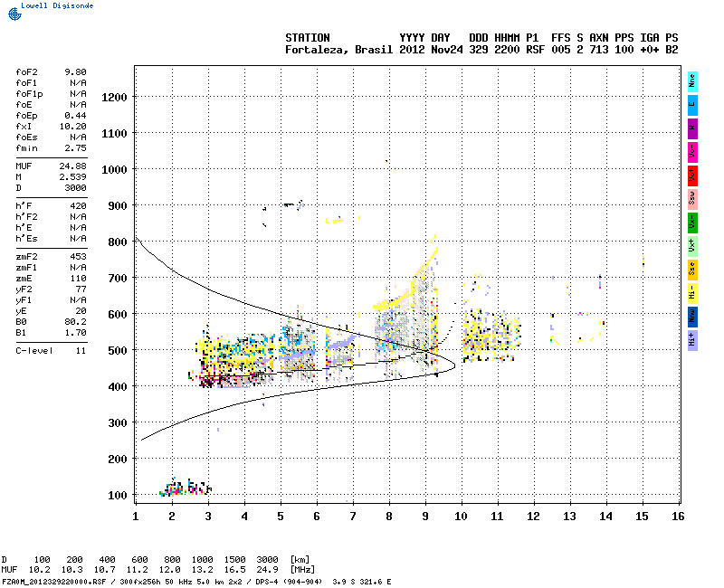Click the lavender Hi+ legend swatch
The height and width of the screenshot is (588, 724).
pos(692,341)
